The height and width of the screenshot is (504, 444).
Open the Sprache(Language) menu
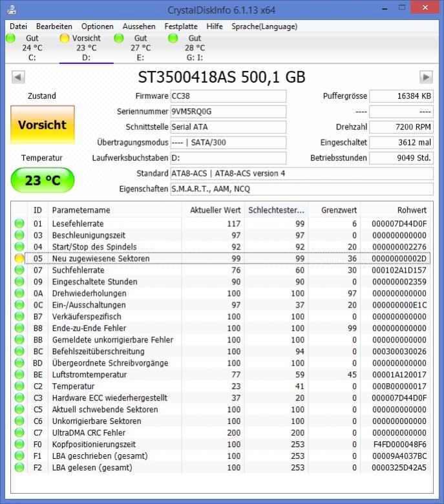(x=264, y=26)
